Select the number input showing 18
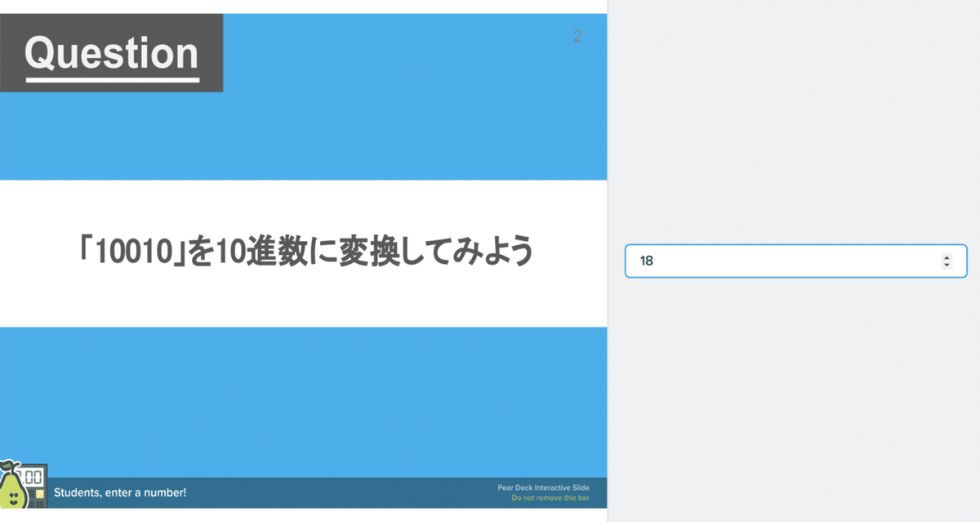Image resolution: width=980 pixels, height=522 pixels. pyautogui.click(x=735, y=261)
